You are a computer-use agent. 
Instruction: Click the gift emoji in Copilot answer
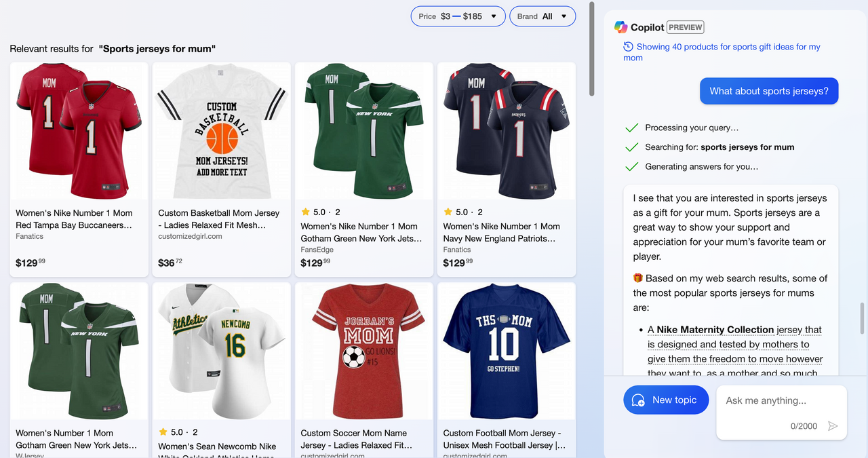[637, 278]
